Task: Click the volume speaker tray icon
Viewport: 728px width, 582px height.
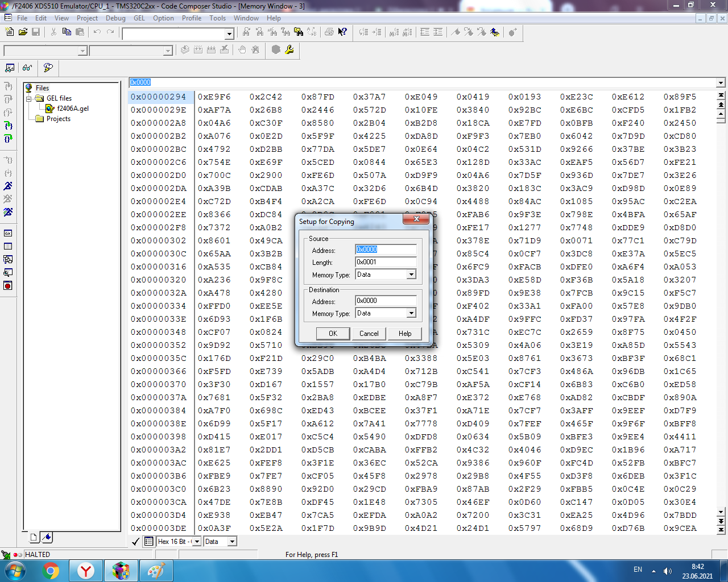Action: click(668, 571)
